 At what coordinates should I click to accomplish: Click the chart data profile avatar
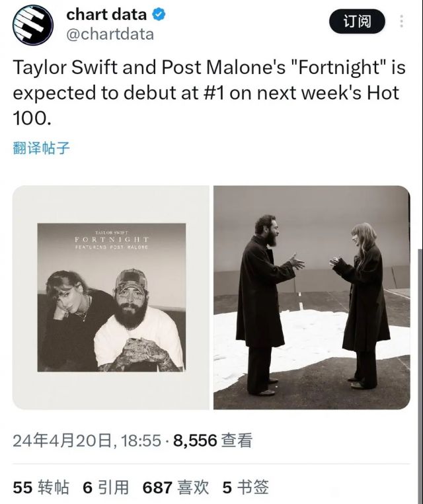point(33,24)
